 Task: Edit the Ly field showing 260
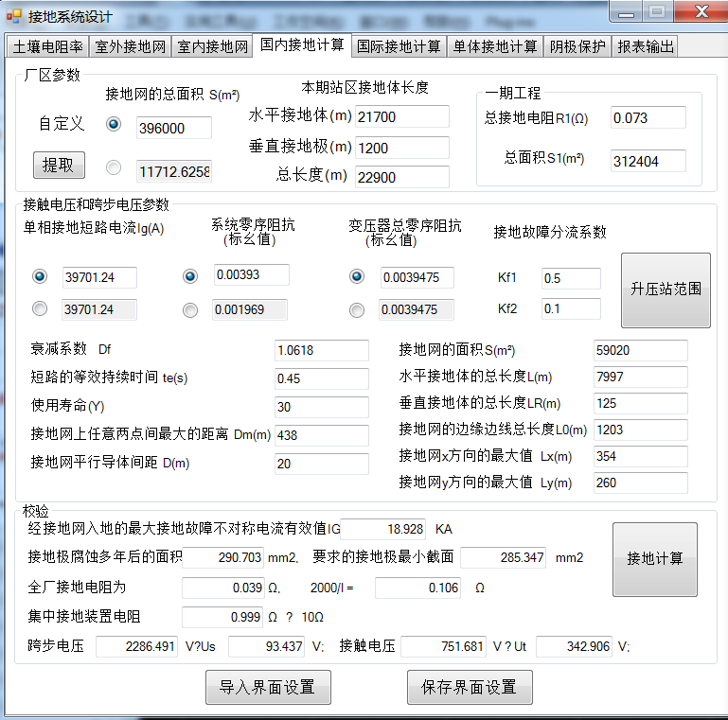[x=641, y=483]
